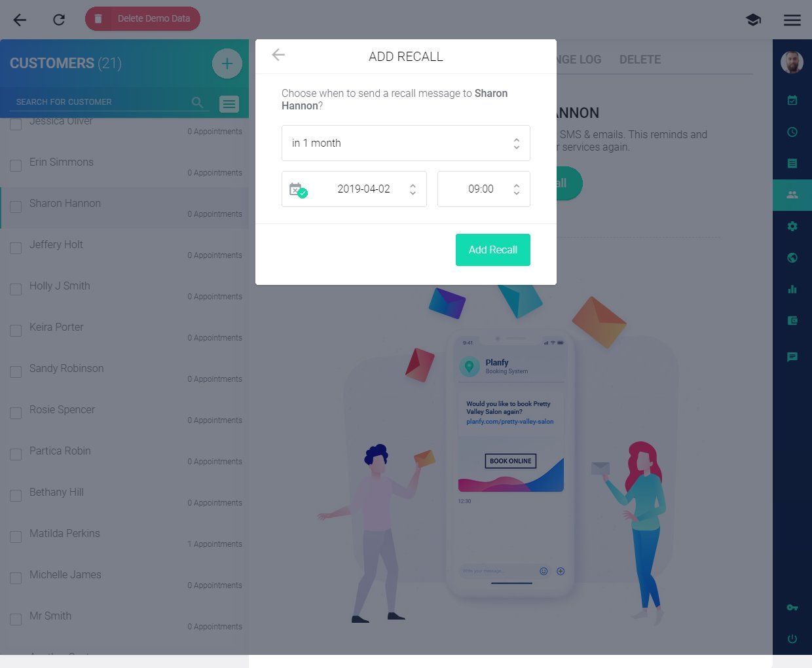Click the power logout icon in sidebar
Image resolution: width=812 pixels, height=668 pixels.
click(792, 639)
